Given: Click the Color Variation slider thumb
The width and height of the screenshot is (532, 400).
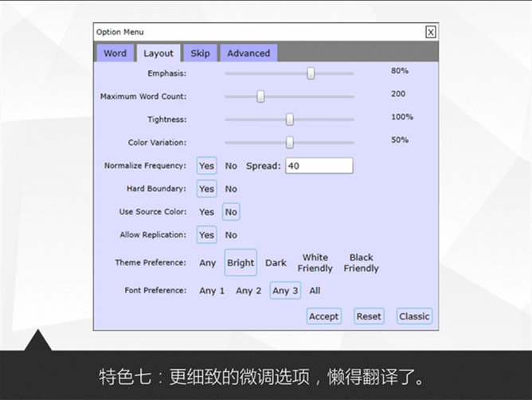Looking at the screenshot, I should point(290,143).
